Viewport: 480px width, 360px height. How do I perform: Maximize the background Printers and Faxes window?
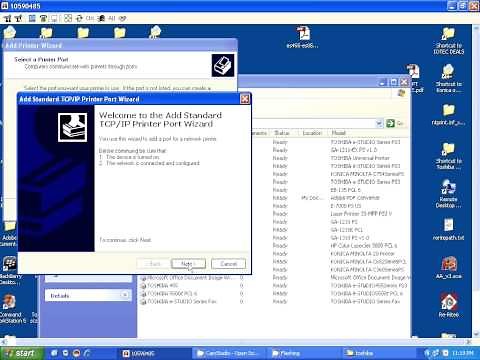[x=394, y=82]
